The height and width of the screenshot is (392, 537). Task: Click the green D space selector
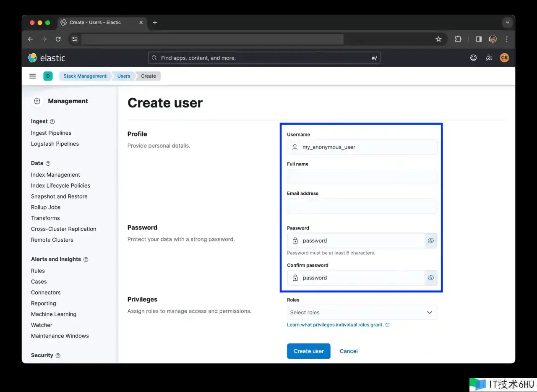point(48,76)
